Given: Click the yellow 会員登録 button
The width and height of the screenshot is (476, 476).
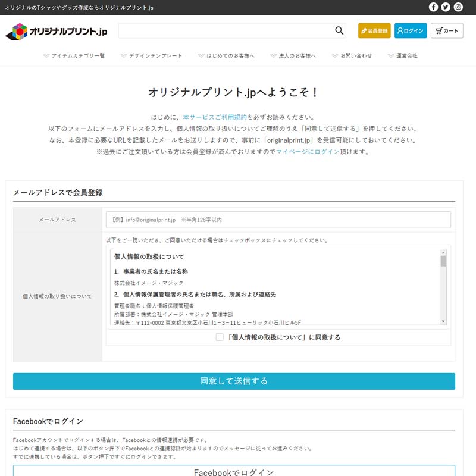Looking at the screenshot, I should pyautogui.click(x=374, y=31).
